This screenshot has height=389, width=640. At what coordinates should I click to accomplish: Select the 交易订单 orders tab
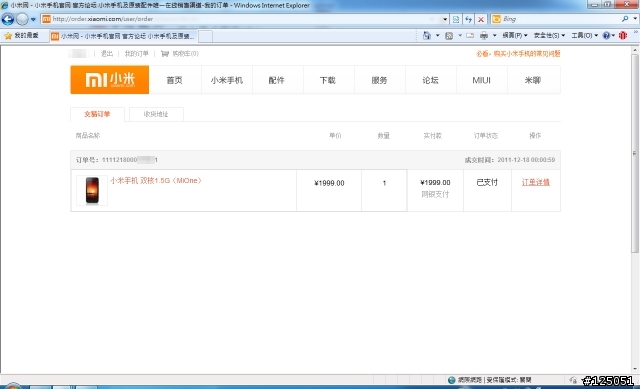tap(97, 114)
